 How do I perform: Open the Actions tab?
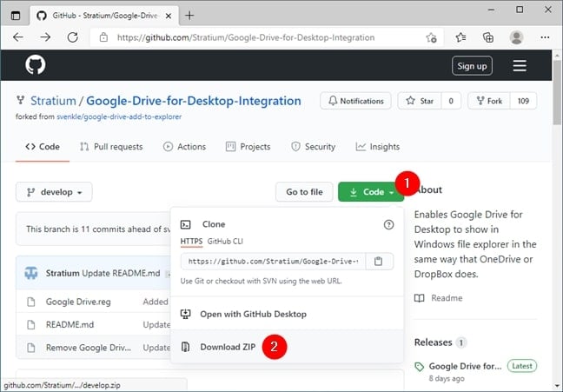pyautogui.click(x=184, y=147)
